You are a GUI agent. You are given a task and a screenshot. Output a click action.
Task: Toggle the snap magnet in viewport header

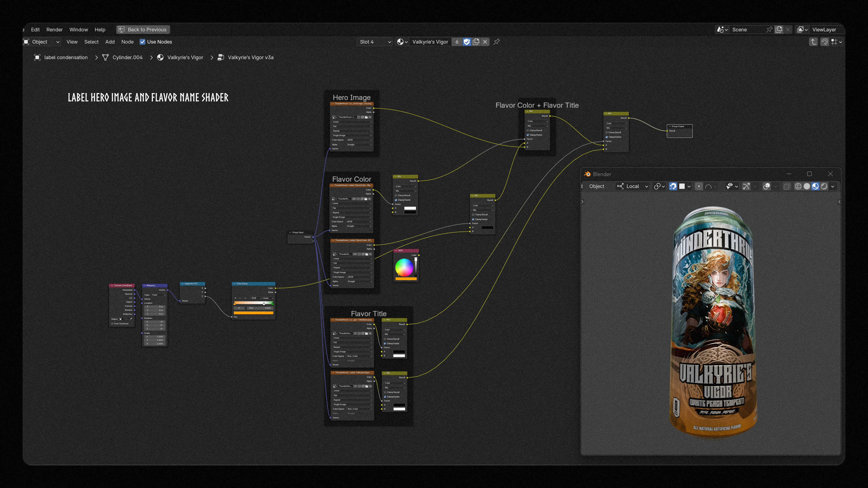[x=673, y=186]
